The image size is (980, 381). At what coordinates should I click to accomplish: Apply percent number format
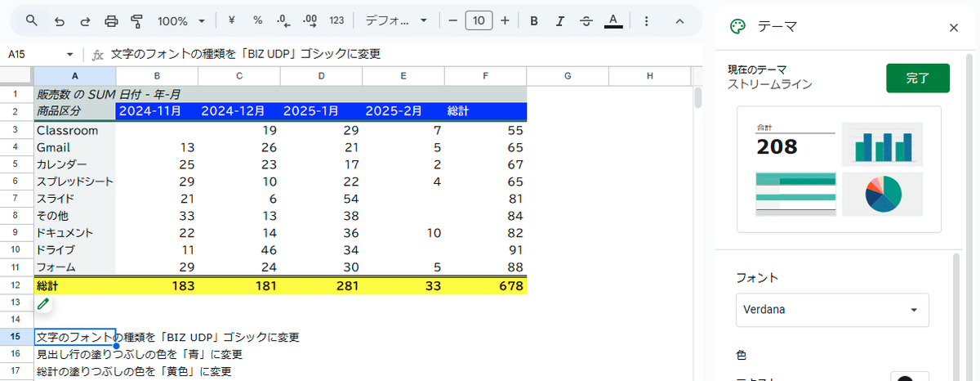(x=257, y=20)
